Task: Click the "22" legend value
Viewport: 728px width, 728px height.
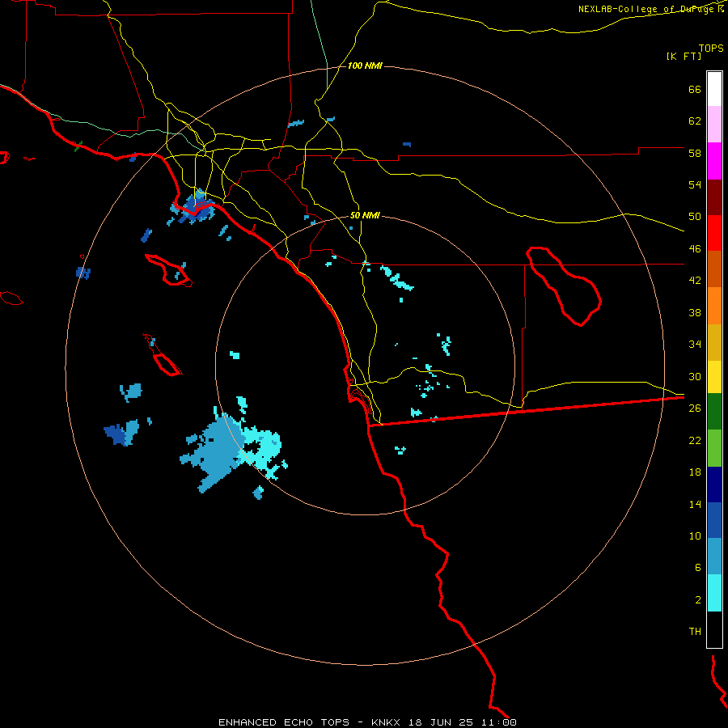Action: click(695, 440)
